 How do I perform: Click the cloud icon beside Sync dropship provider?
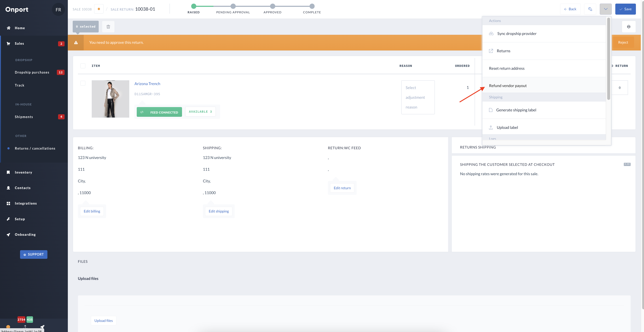pos(491,34)
